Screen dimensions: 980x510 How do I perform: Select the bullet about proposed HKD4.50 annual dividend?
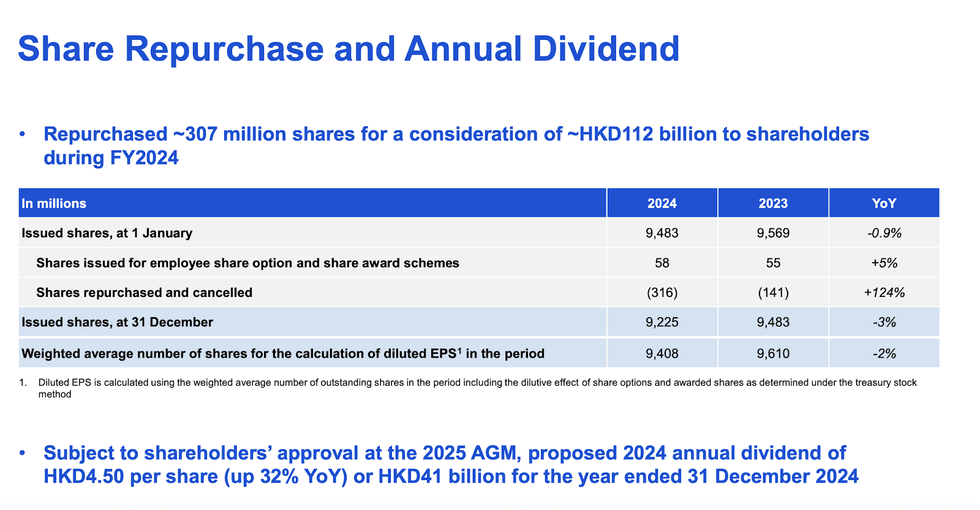tap(451, 464)
